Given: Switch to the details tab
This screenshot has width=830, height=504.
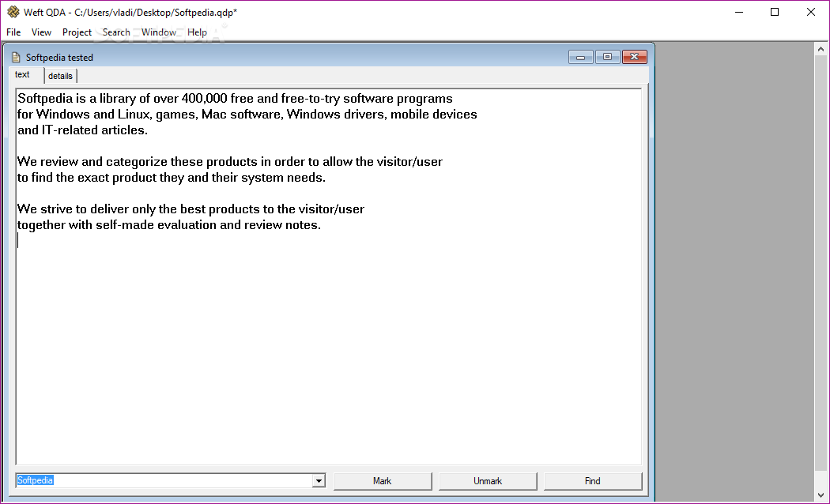Looking at the screenshot, I should (60, 76).
